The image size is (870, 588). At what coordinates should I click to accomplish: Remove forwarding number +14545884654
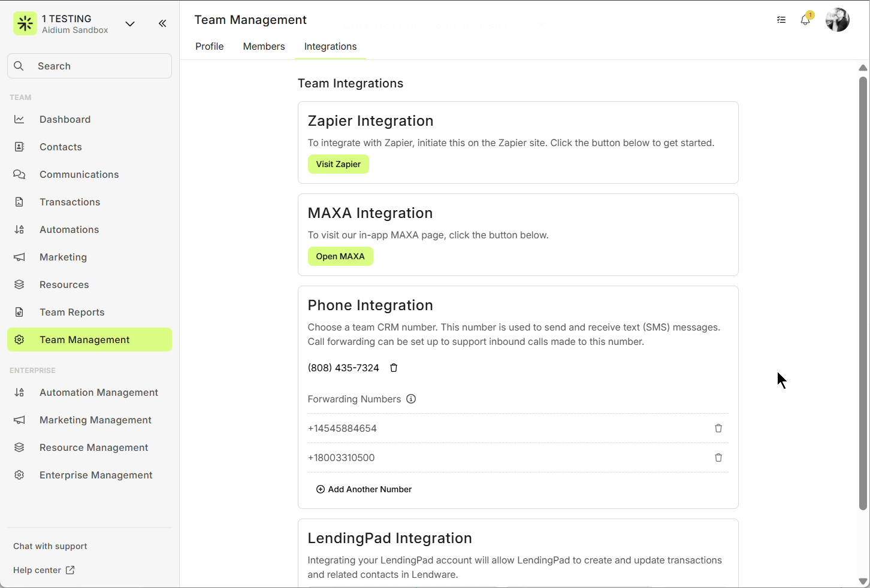click(718, 428)
